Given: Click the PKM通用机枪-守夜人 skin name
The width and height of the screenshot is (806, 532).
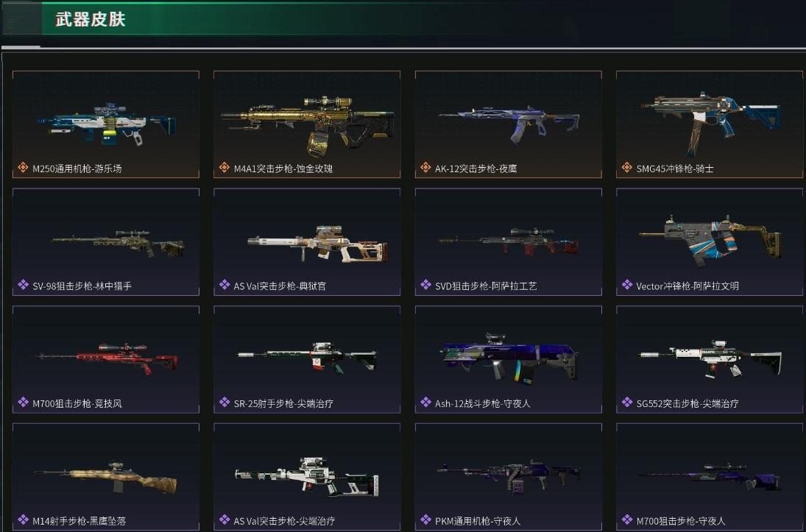Looking at the screenshot, I should tap(478, 521).
